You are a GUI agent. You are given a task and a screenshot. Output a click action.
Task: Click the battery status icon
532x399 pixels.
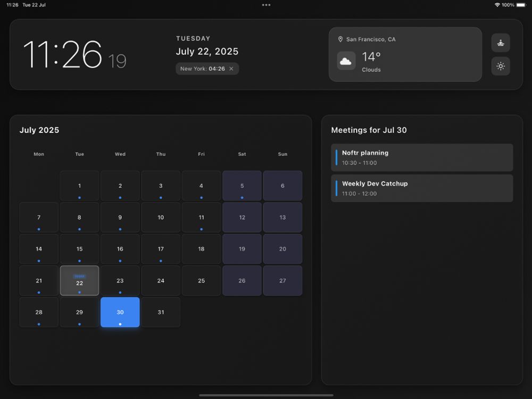click(x=521, y=5)
